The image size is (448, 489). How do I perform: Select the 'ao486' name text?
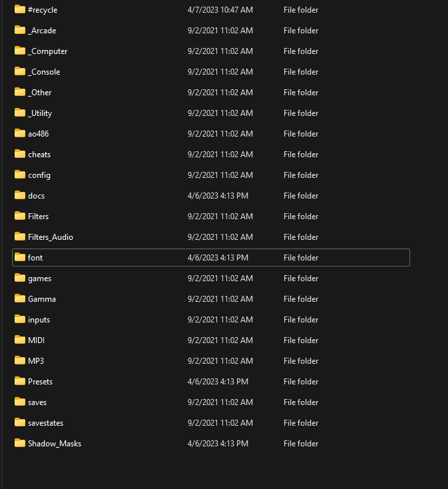pyautogui.click(x=39, y=134)
